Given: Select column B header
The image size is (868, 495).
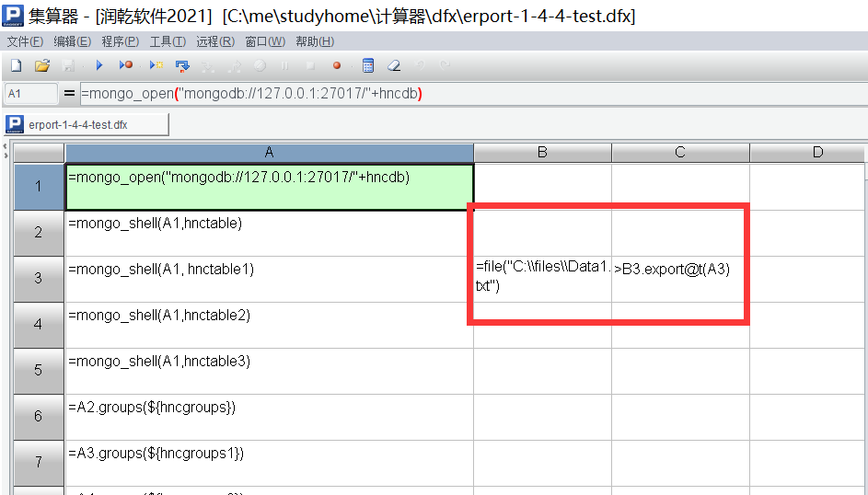Looking at the screenshot, I should pos(542,153).
